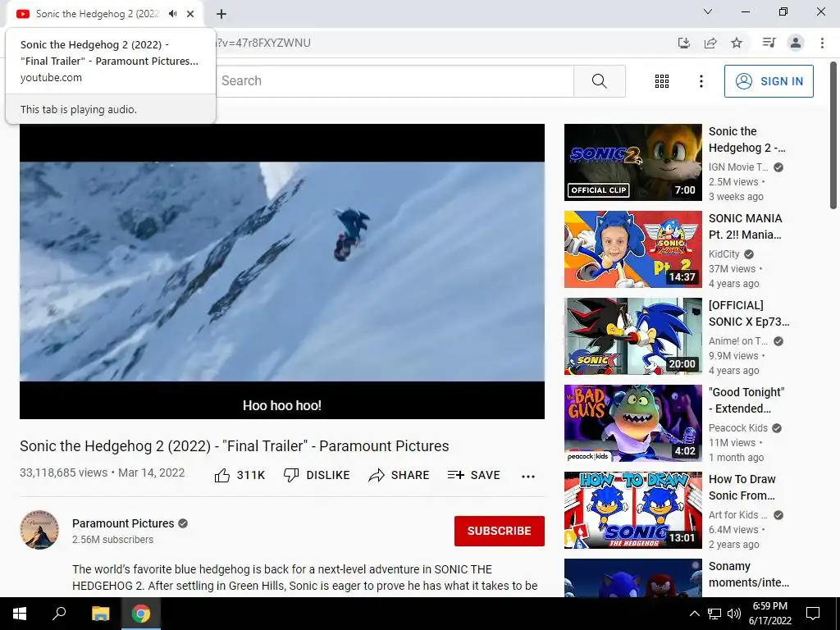Click the video description text

tap(305, 577)
